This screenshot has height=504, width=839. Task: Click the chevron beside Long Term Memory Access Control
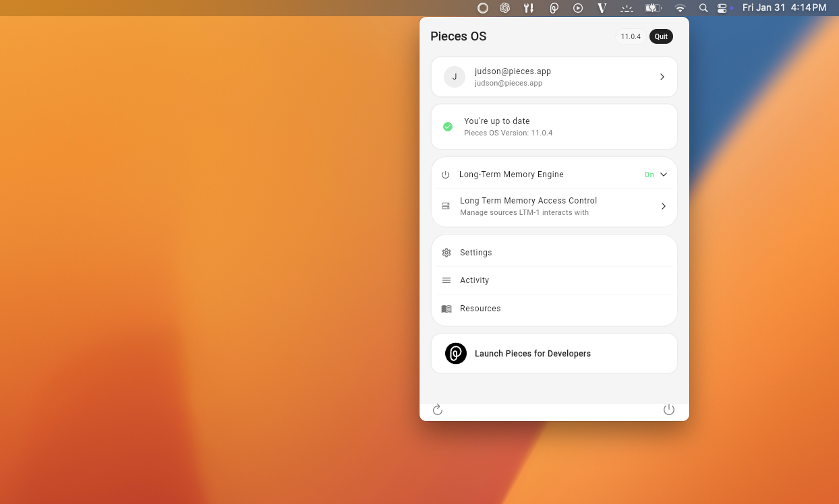(x=664, y=206)
